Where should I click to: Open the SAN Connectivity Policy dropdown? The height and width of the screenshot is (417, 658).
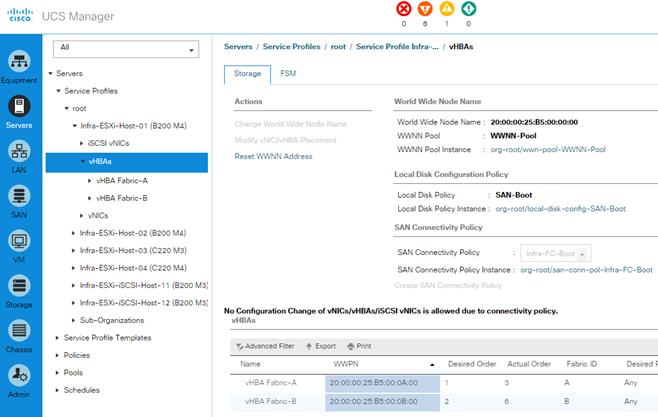[556, 253]
